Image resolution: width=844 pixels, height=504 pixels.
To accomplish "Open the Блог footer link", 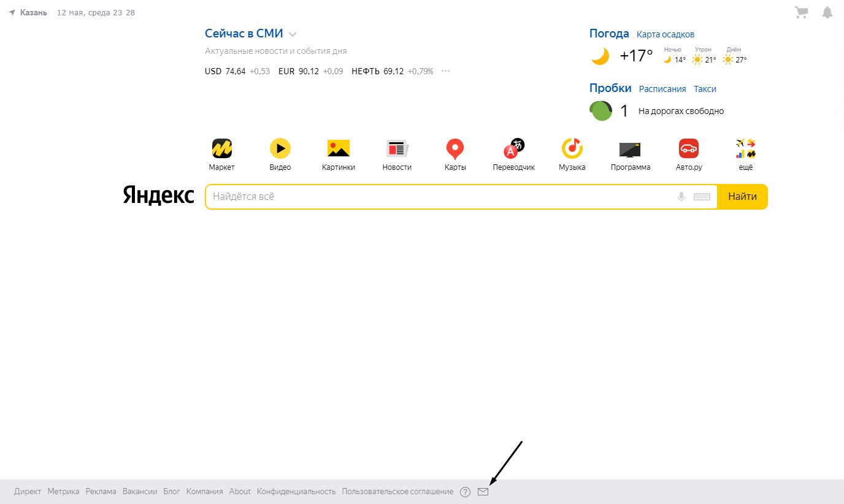I will pyautogui.click(x=172, y=492).
